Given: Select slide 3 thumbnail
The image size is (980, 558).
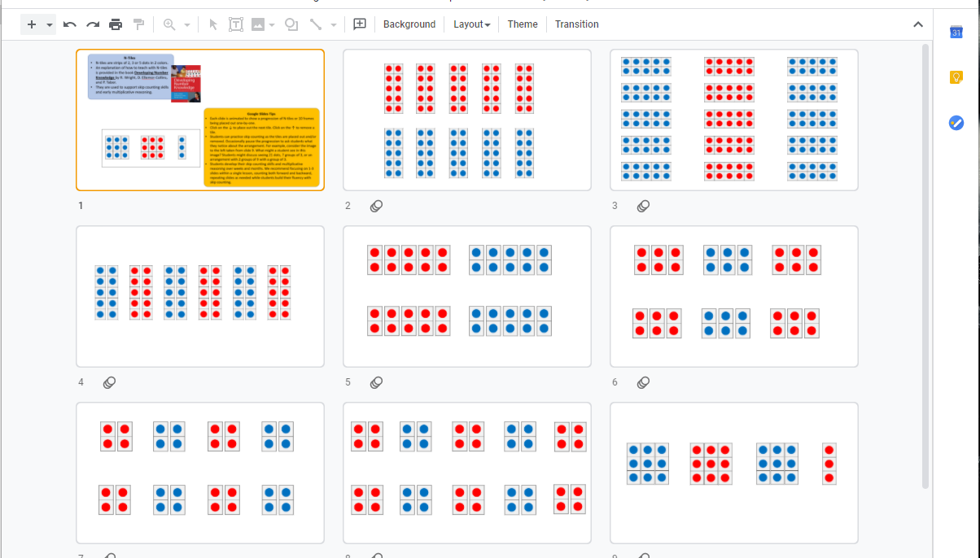Looking at the screenshot, I should point(734,120).
